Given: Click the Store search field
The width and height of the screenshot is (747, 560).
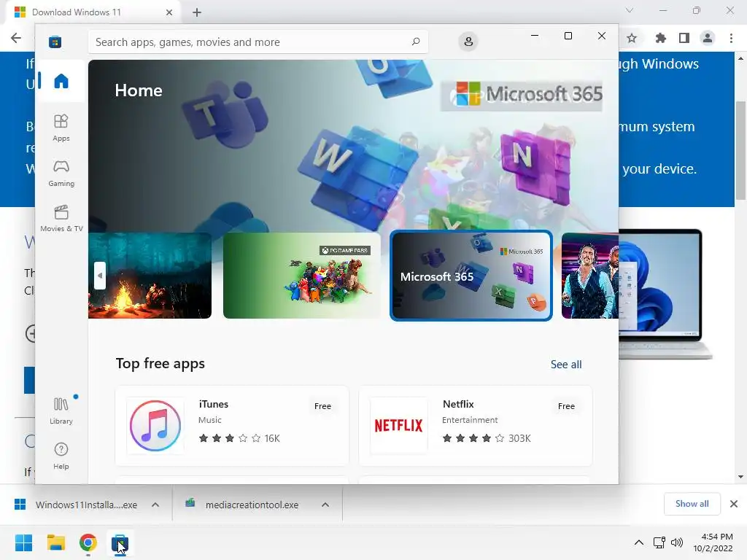Looking at the screenshot, I should tap(258, 42).
